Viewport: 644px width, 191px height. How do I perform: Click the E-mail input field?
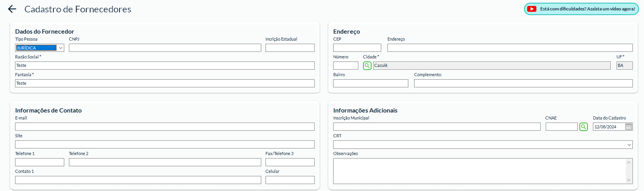click(165, 127)
